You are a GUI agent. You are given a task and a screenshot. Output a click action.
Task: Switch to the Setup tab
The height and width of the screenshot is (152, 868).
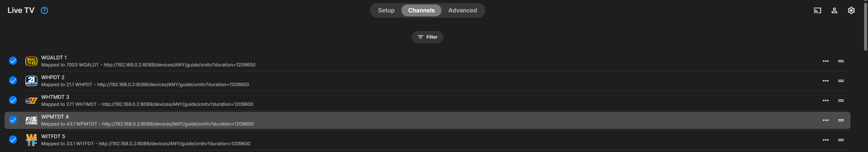click(x=386, y=10)
